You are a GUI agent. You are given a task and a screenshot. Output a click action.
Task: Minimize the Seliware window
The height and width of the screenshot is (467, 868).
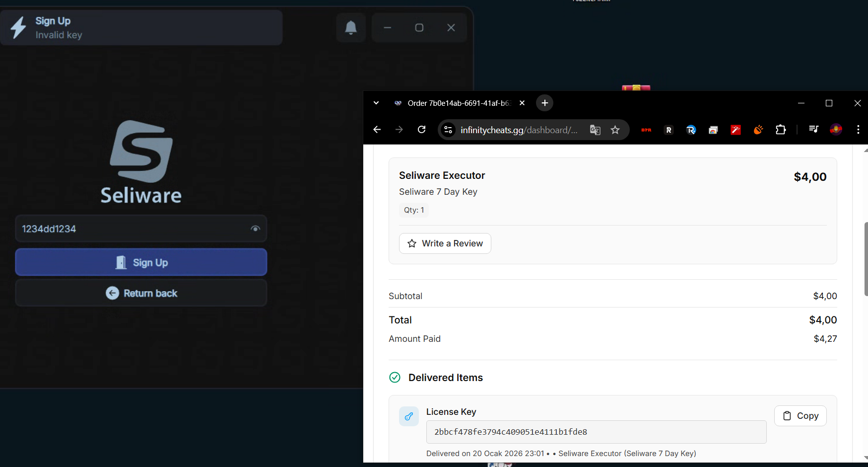388,27
